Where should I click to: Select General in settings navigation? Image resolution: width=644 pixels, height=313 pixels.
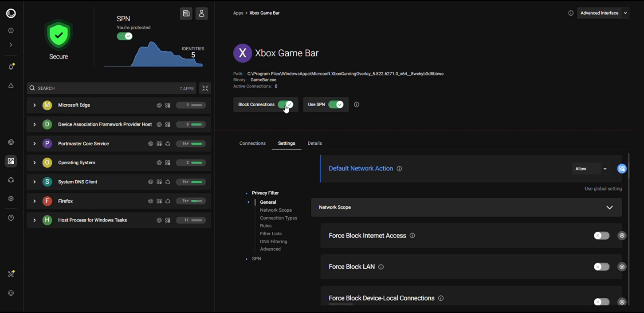[x=268, y=202]
